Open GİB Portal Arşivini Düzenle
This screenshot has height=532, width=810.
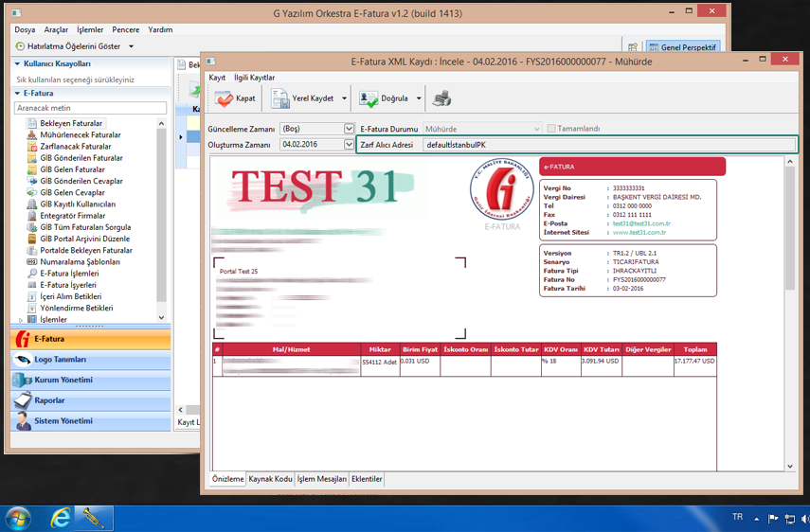coord(84,239)
